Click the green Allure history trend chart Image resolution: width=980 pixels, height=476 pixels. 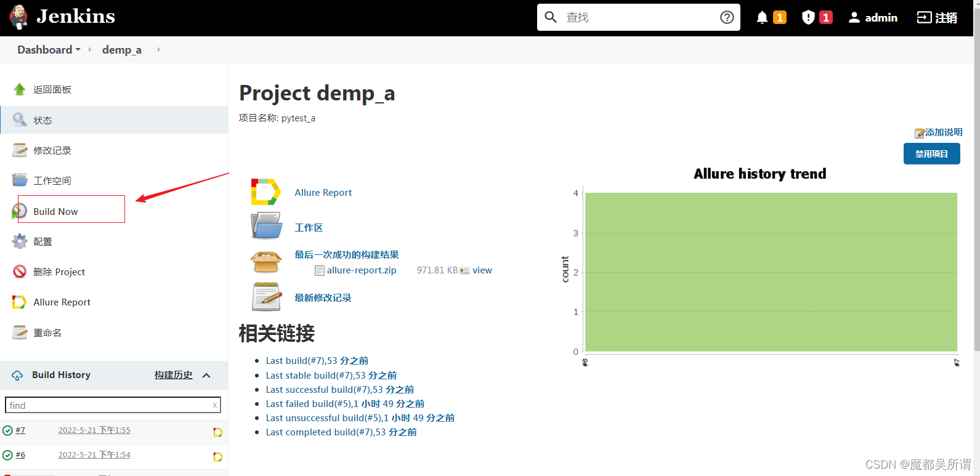771,272
